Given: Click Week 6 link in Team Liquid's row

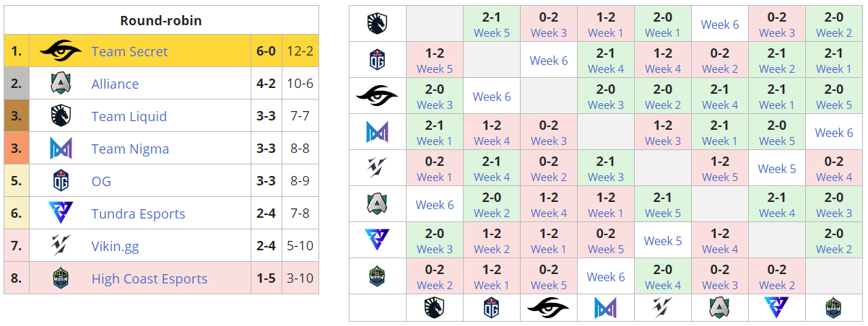Looking at the screenshot, I should [x=719, y=25].
